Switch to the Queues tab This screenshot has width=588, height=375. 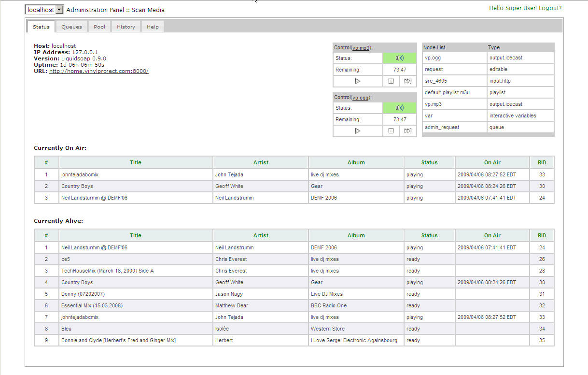tap(71, 27)
